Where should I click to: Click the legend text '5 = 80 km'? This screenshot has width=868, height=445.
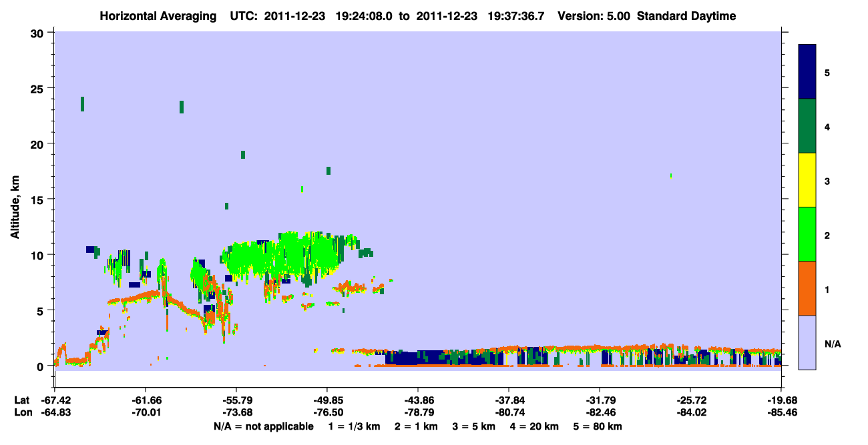(599, 426)
